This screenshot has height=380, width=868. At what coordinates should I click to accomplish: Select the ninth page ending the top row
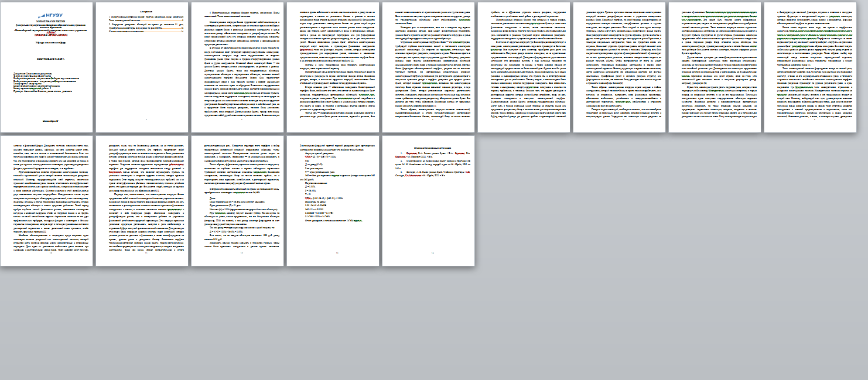810,67
